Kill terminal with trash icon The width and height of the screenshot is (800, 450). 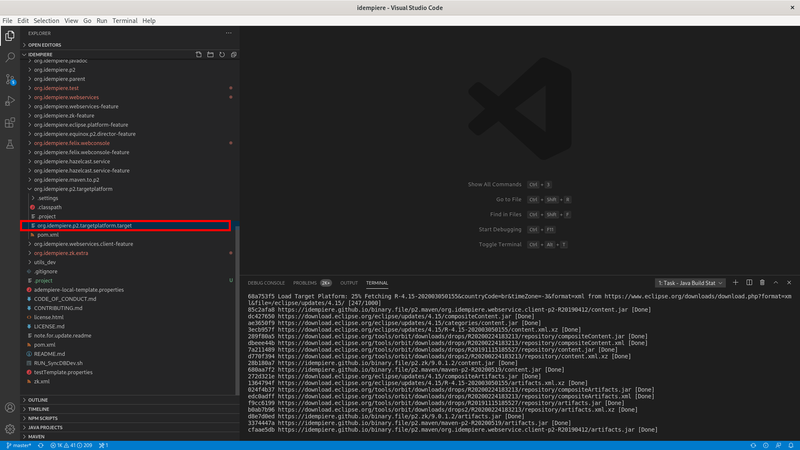762,283
